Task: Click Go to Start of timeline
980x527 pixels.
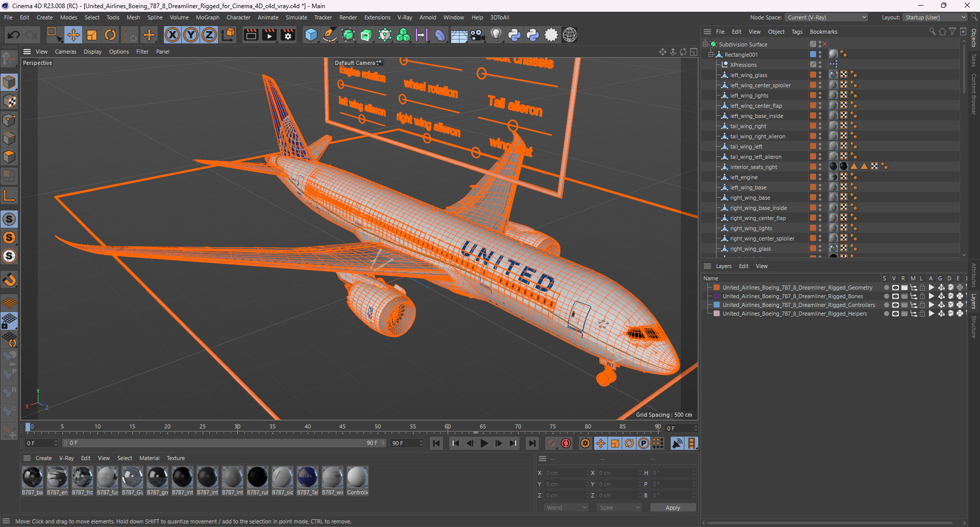Action: pos(436,443)
